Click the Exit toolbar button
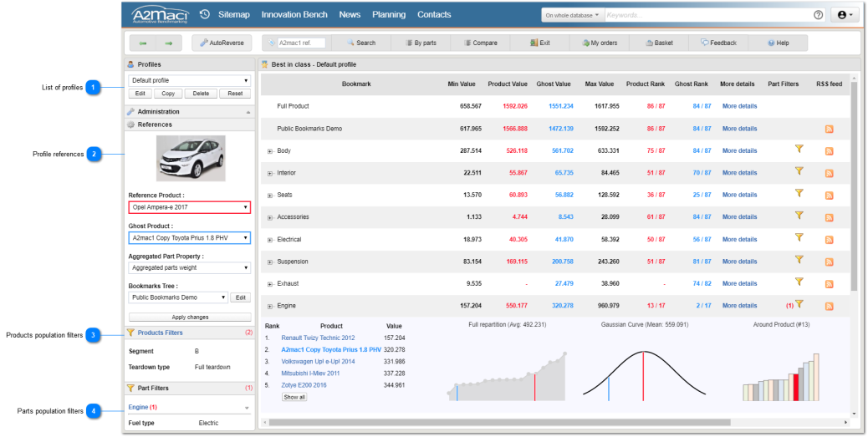This screenshot has width=868, height=437. point(539,43)
